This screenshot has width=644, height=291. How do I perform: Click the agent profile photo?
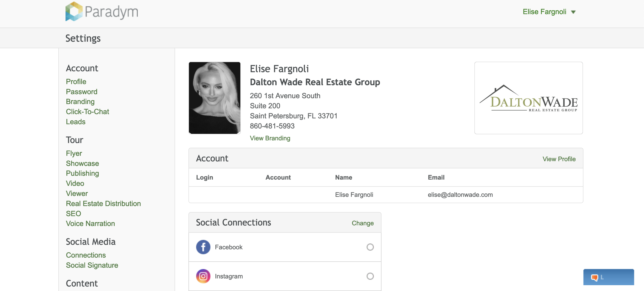(x=215, y=98)
